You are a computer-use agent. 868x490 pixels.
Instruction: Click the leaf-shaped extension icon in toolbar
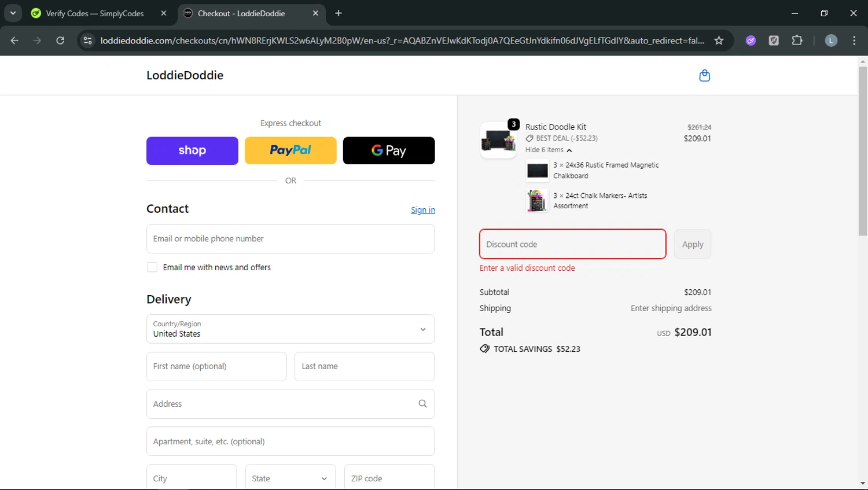click(x=774, y=40)
